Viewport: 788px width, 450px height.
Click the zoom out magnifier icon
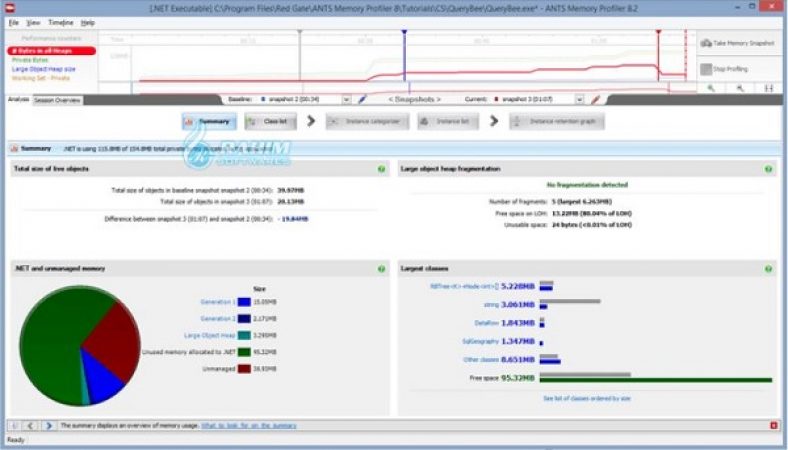740,88
